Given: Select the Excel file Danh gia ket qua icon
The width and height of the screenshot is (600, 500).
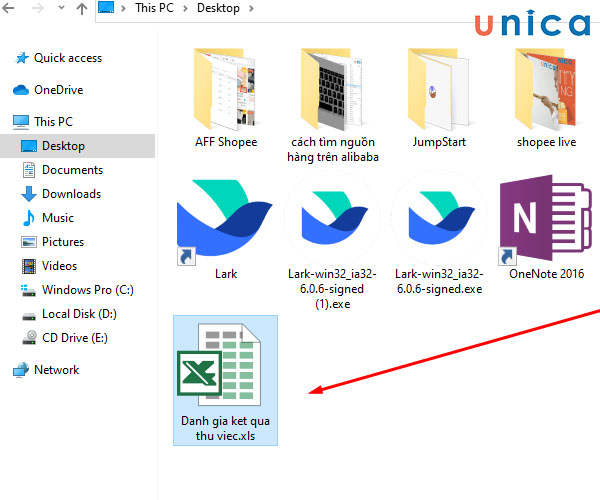Looking at the screenshot, I should coord(219,364).
